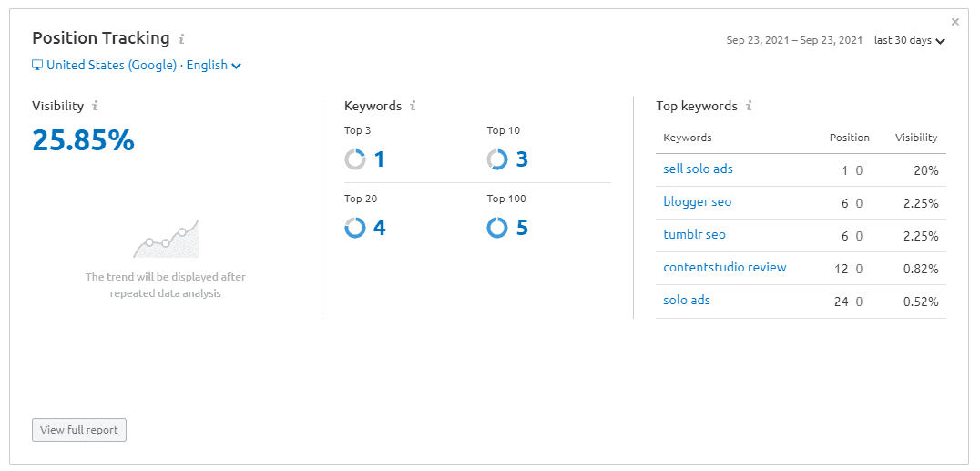Screen dimensions: 980x471
Task: Click the View full report button
Action: [79, 430]
